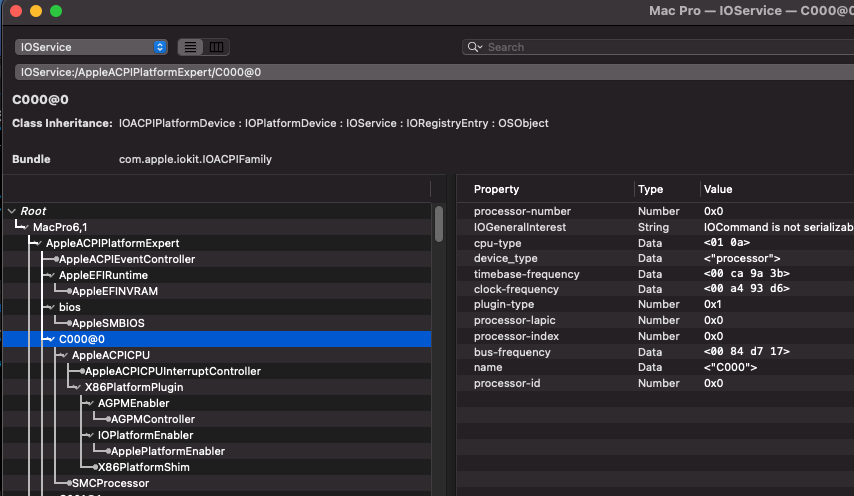The image size is (854, 496).
Task: Open the IOService plane dropdown
Action: point(91,47)
